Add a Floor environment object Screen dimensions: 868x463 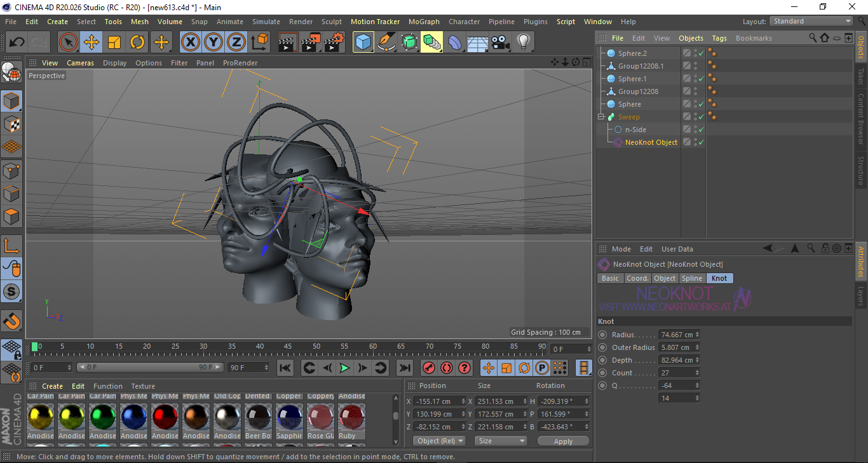pos(478,43)
